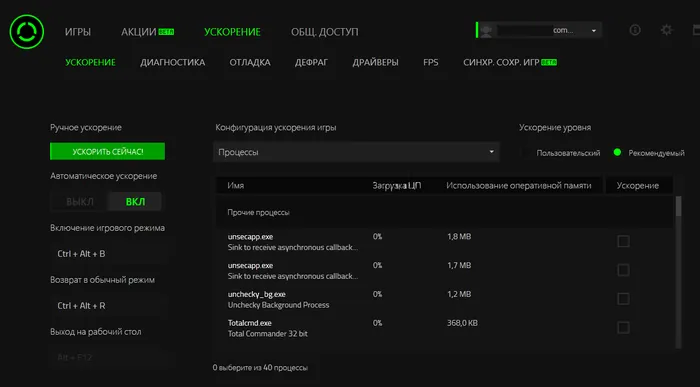Switch to the ДРАЙВЕРЫ sub-tab
The height and width of the screenshot is (387, 700).
coord(375,62)
